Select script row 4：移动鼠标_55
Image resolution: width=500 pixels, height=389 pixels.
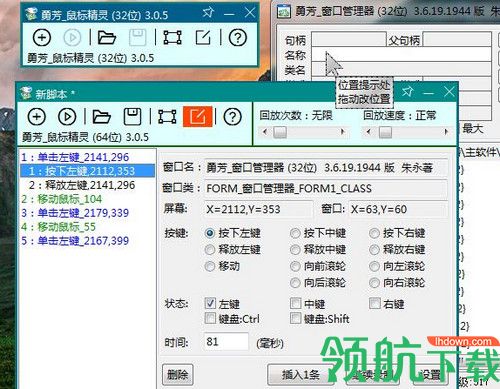point(87,227)
